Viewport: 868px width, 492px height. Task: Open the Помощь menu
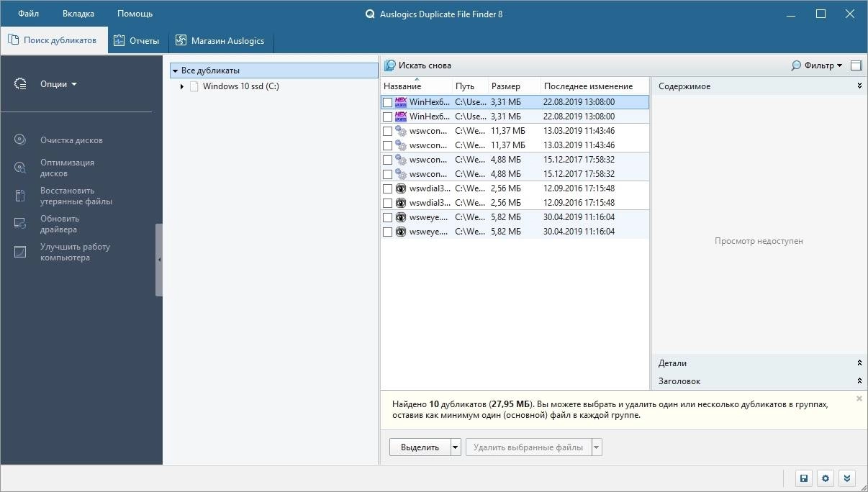135,14
